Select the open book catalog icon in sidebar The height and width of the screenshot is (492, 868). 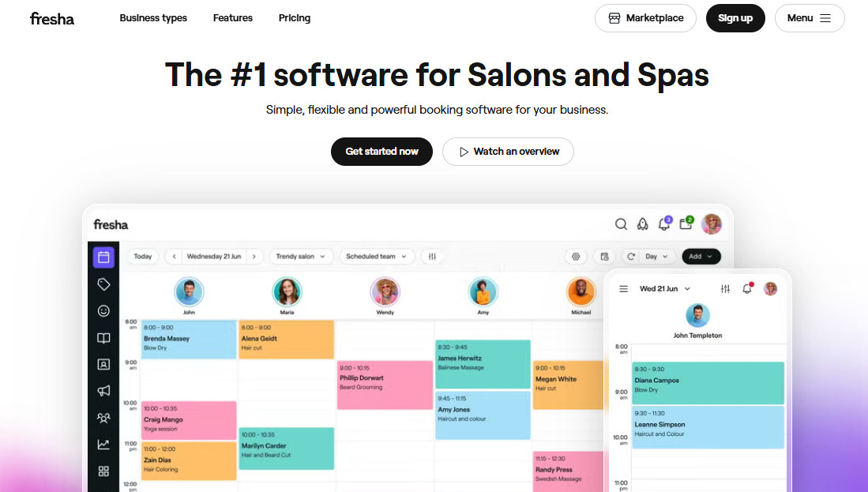pyautogui.click(x=103, y=338)
